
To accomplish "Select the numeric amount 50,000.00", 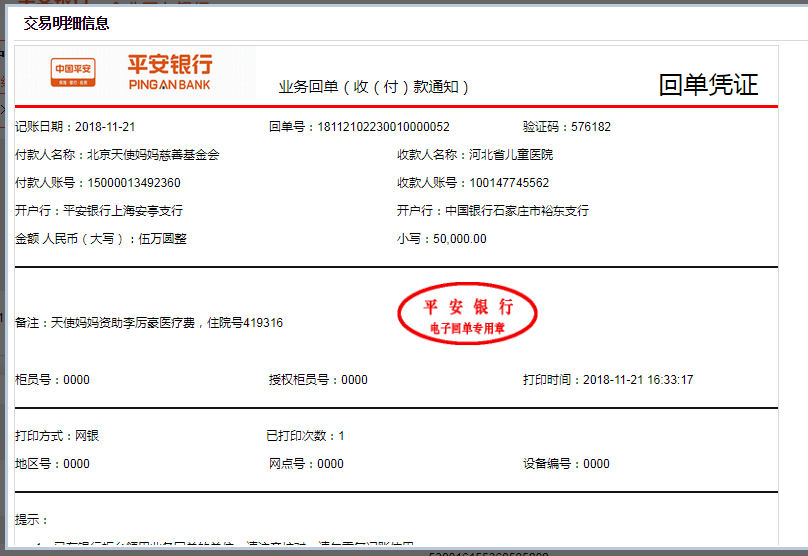I will pyautogui.click(x=460, y=239).
